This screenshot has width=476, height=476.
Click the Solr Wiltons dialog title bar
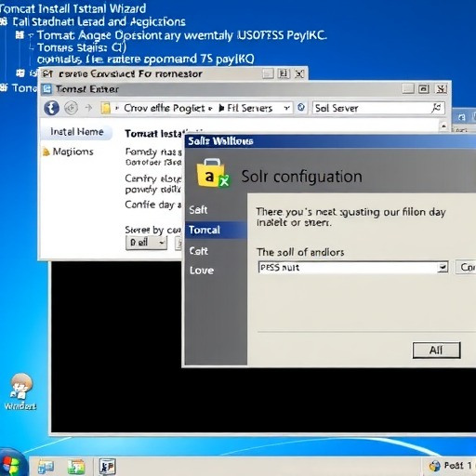tap(330, 141)
